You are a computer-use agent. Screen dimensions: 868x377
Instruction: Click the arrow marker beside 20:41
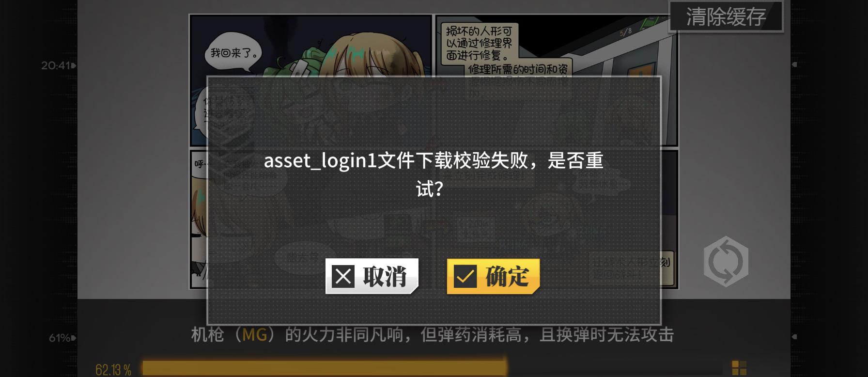[x=74, y=65]
